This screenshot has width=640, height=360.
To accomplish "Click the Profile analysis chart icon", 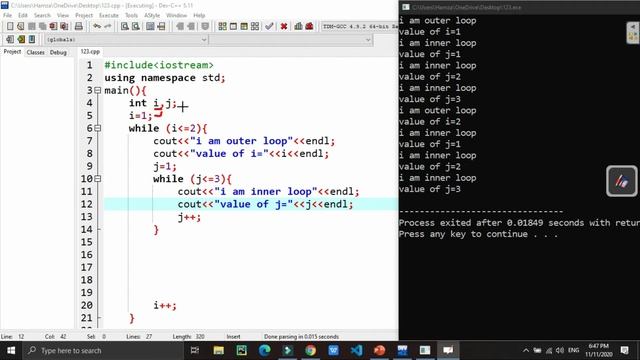I will coord(298,27).
